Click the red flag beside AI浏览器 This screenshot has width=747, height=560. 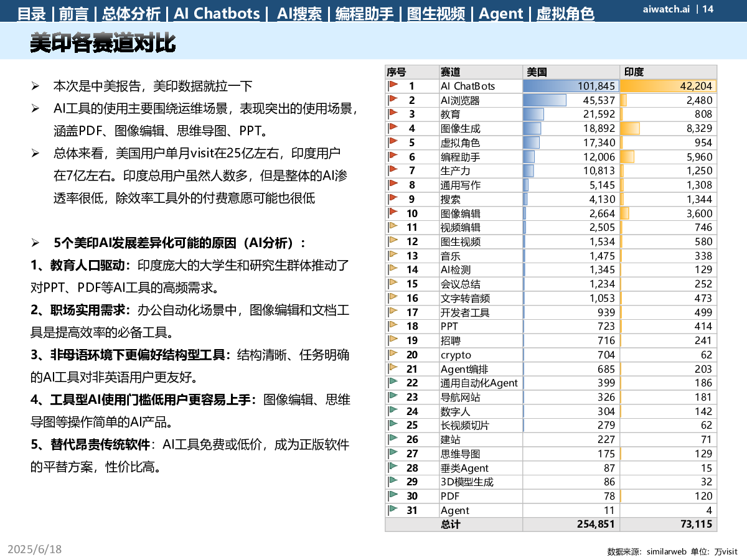[393, 100]
